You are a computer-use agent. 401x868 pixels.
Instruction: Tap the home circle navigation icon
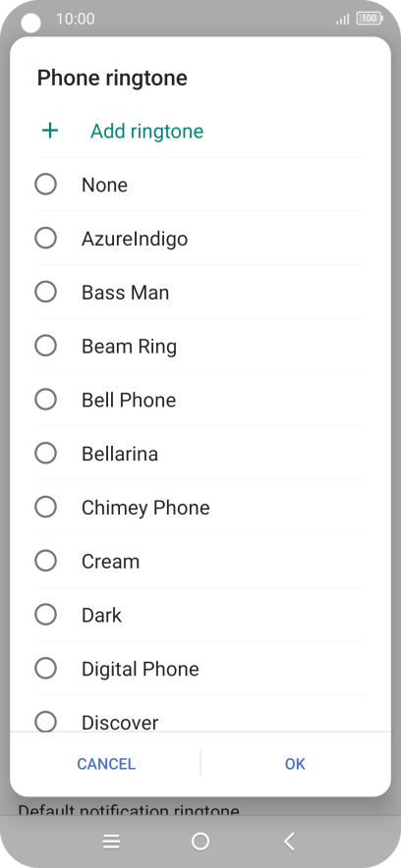pyautogui.click(x=200, y=842)
